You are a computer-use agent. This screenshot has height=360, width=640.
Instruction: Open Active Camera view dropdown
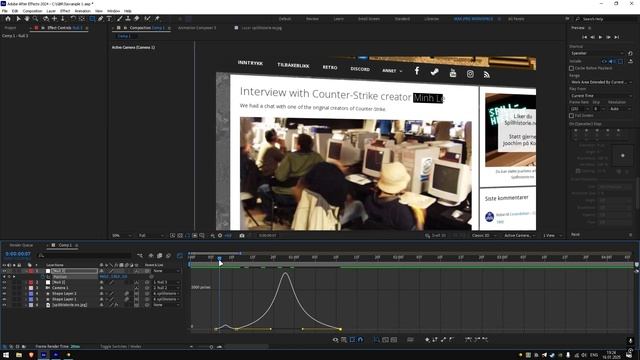pos(519,236)
